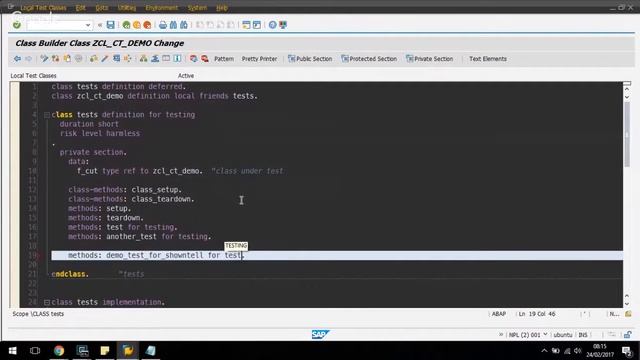Open the Goto menu

(102, 8)
